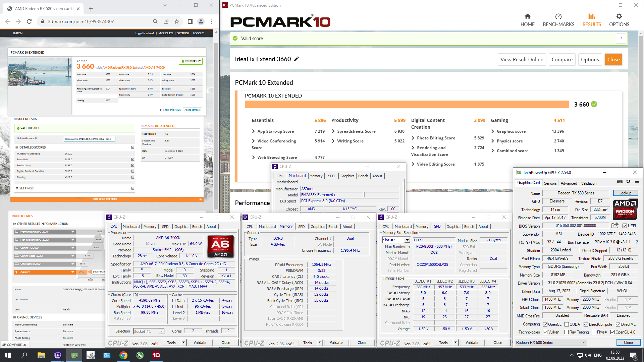Open Tools dropdown arrow in CPU-Z CPU window
The height and width of the screenshot is (362, 644).
[x=183, y=343]
